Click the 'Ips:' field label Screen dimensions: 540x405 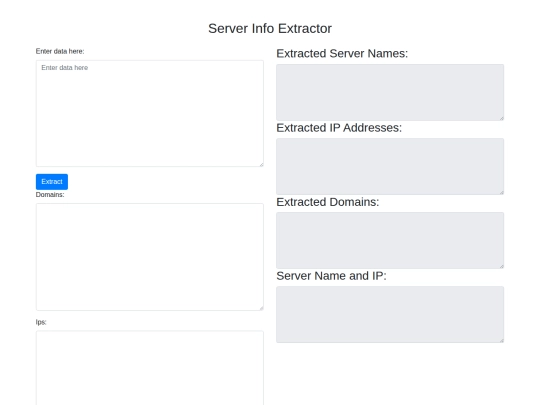[x=41, y=322]
